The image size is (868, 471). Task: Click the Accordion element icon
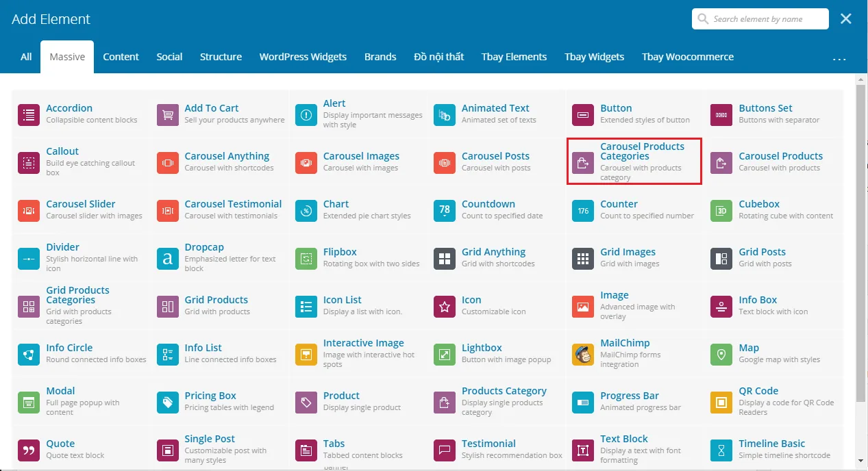click(x=29, y=115)
